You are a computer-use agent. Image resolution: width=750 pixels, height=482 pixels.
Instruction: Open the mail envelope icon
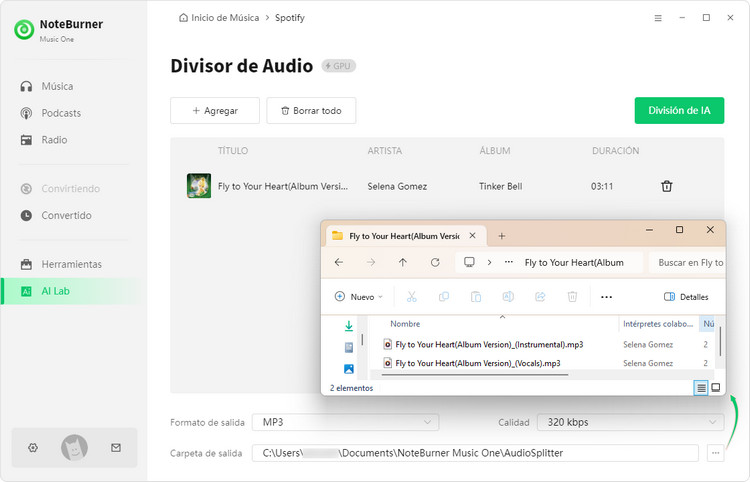(116, 448)
